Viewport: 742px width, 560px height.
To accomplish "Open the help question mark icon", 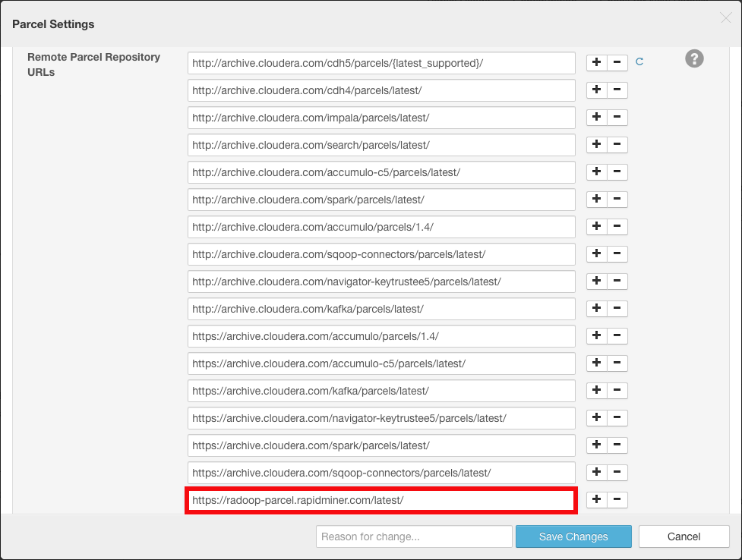I will click(x=694, y=58).
